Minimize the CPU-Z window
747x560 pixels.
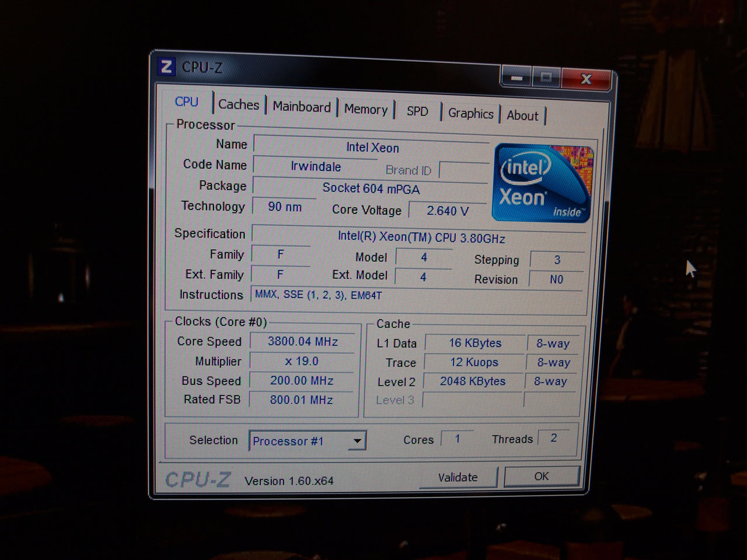click(516, 77)
